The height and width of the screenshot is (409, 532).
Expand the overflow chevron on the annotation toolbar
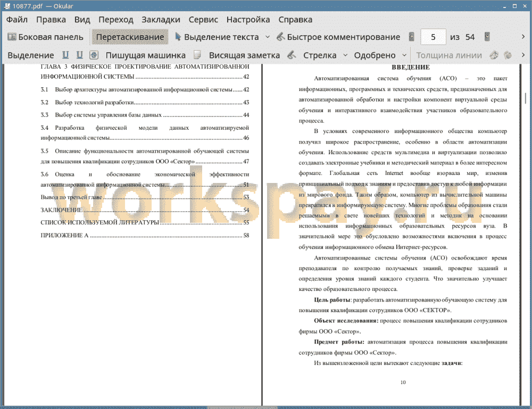coord(523,55)
